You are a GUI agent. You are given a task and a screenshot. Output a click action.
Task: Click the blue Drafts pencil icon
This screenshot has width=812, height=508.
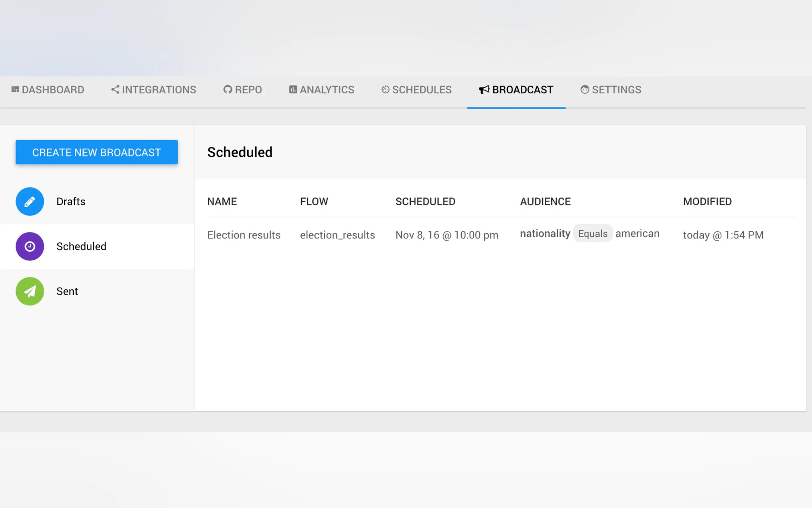coord(29,201)
